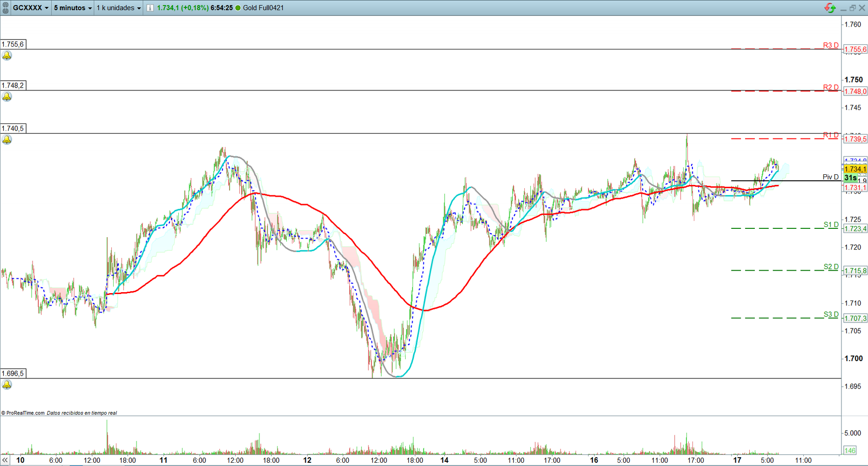This screenshot has width=868, height=466.
Task: Click the R3 D pivot label
Action: tap(831, 45)
